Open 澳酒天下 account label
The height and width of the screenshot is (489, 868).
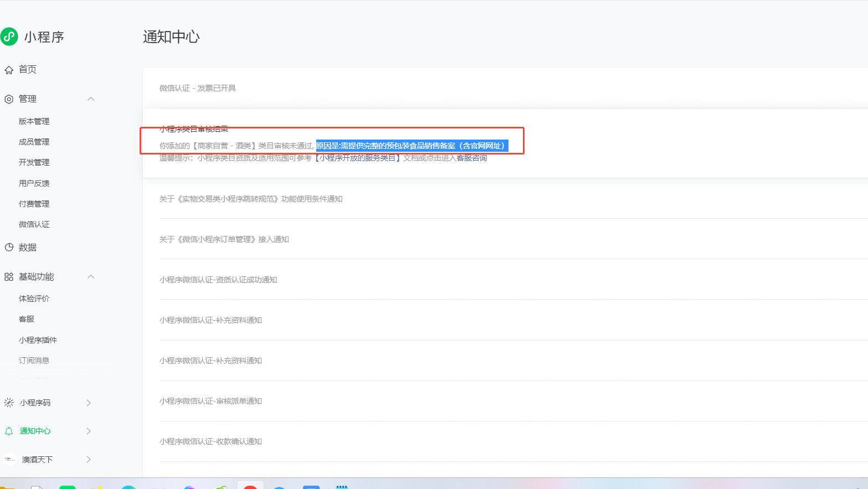pos(38,460)
